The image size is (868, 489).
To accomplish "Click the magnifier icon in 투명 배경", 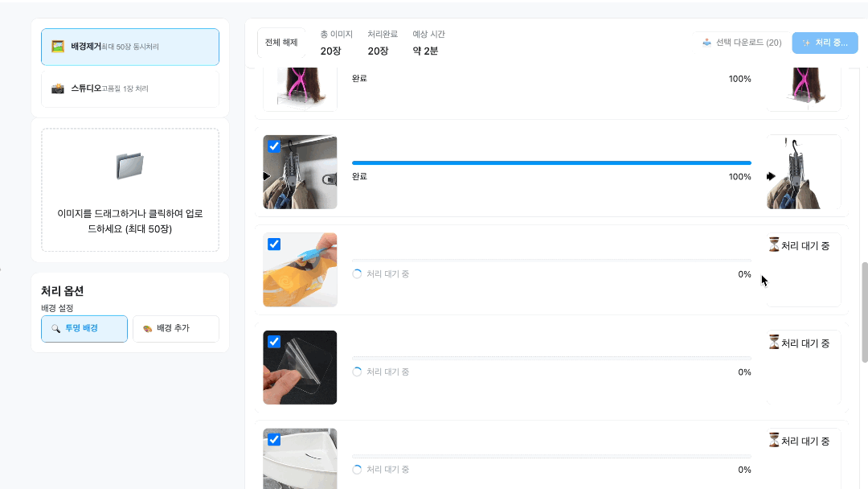I will (x=56, y=328).
